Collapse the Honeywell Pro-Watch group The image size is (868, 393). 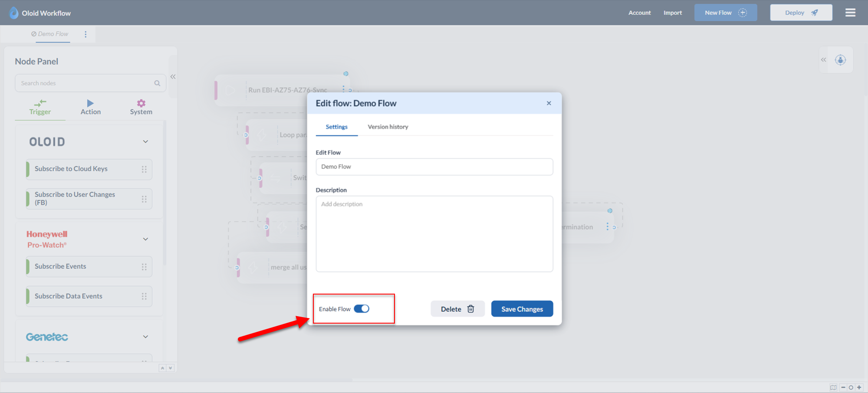(145, 239)
